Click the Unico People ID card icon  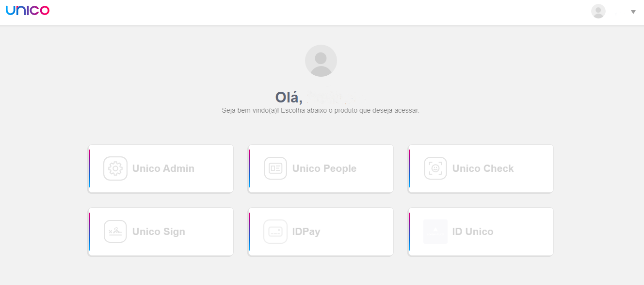pyautogui.click(x=275, y=168)
